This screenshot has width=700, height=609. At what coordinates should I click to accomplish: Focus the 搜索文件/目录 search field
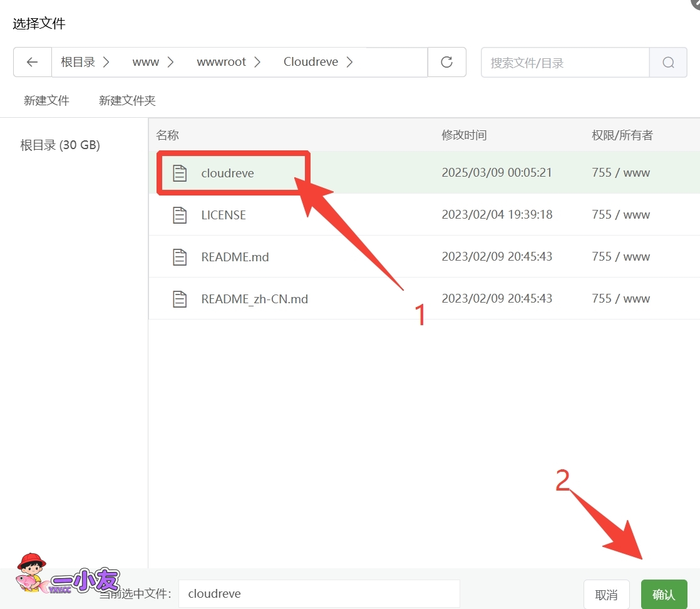[565, 63]
